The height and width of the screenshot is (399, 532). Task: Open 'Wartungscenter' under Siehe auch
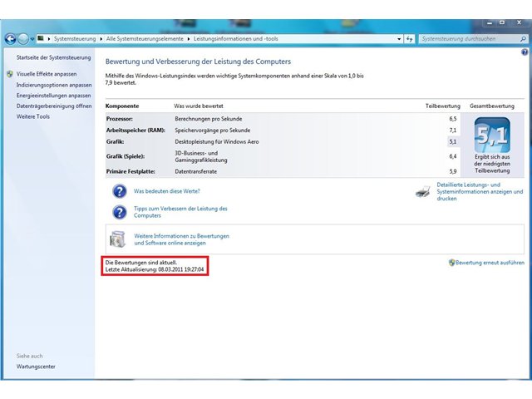coord(36,367)
